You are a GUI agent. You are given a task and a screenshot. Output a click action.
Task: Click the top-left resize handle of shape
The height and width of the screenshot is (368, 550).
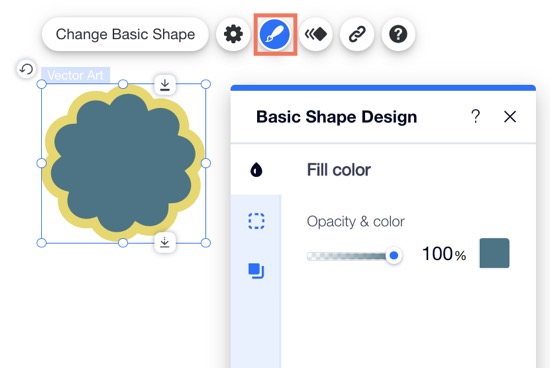point(41,84)
